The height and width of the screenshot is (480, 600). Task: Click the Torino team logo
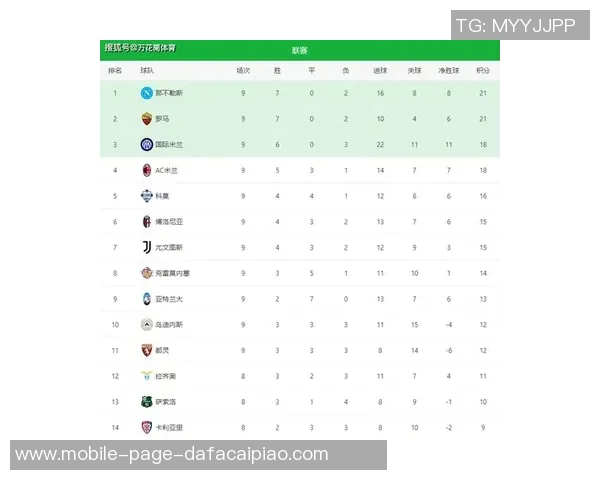tap(147, 350)
